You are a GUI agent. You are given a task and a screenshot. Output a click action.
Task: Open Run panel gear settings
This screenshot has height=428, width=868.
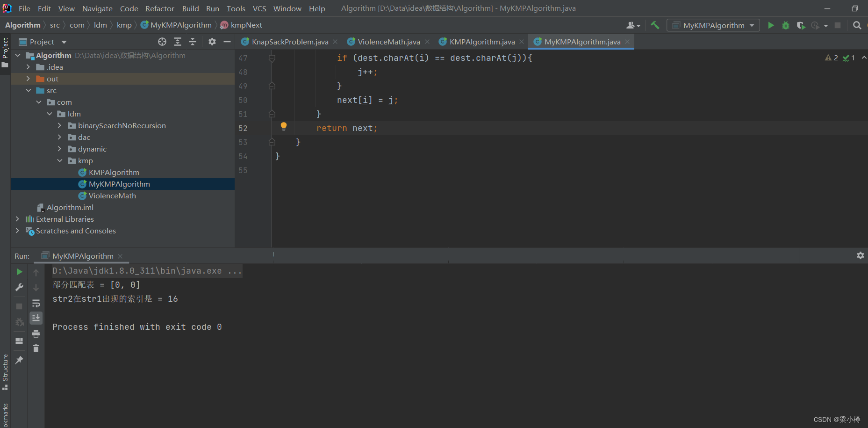coord(860,255)
